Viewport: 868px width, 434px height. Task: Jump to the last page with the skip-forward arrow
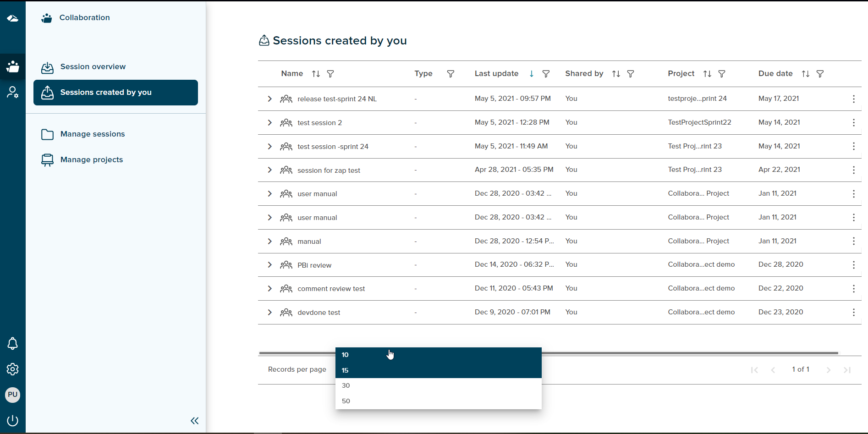click(x=846, y=369)
